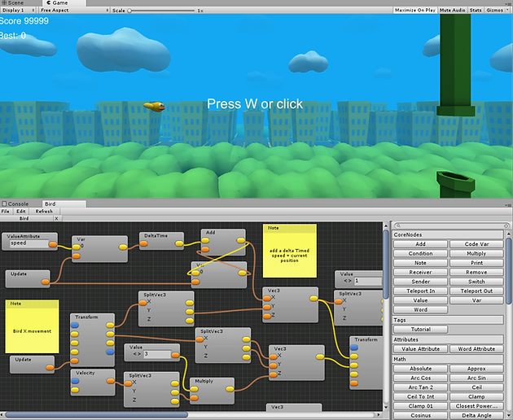
Task: Add a Word node
Action: 420,309
